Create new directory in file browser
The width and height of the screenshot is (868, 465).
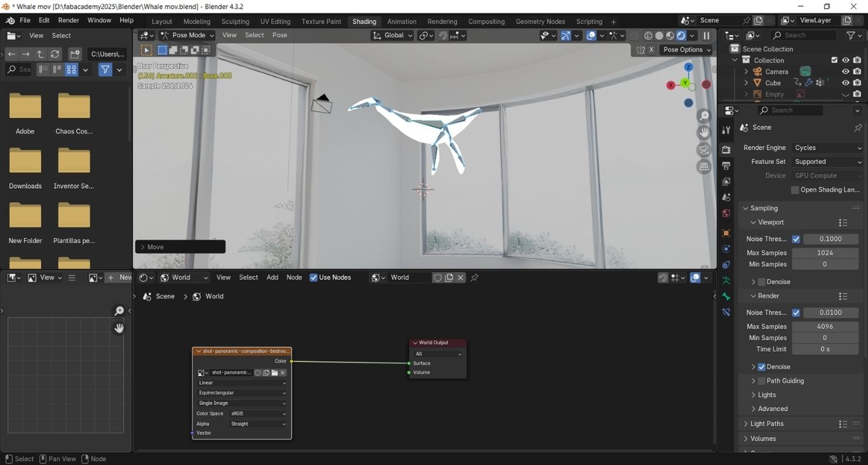click(x=74, y=54)
